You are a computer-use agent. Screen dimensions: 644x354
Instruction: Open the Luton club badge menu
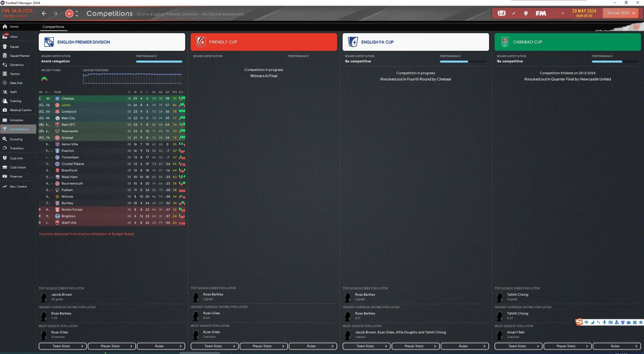click(x=69, y=14)
